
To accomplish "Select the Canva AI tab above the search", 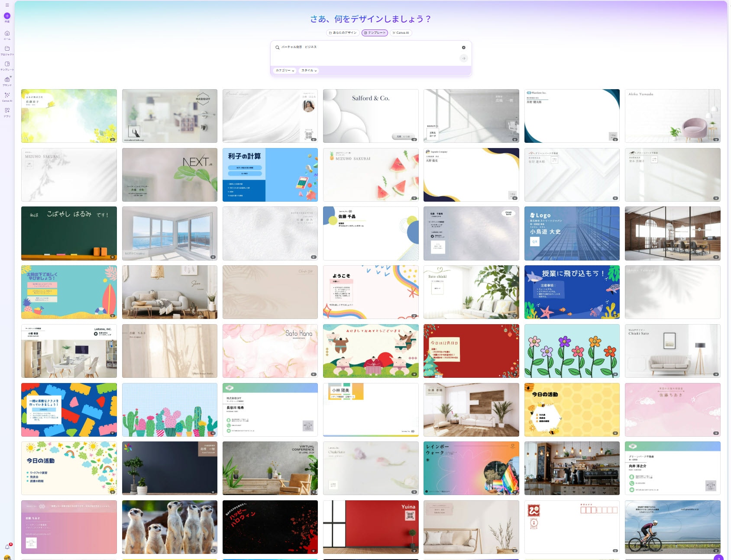I will pyautogui.click(x=401, y=33).
